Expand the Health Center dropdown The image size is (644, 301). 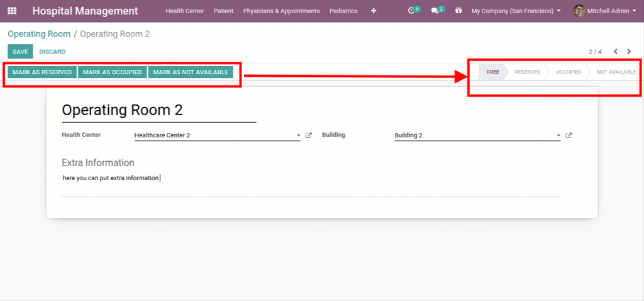pyautogui.click(x=298, y=135)
